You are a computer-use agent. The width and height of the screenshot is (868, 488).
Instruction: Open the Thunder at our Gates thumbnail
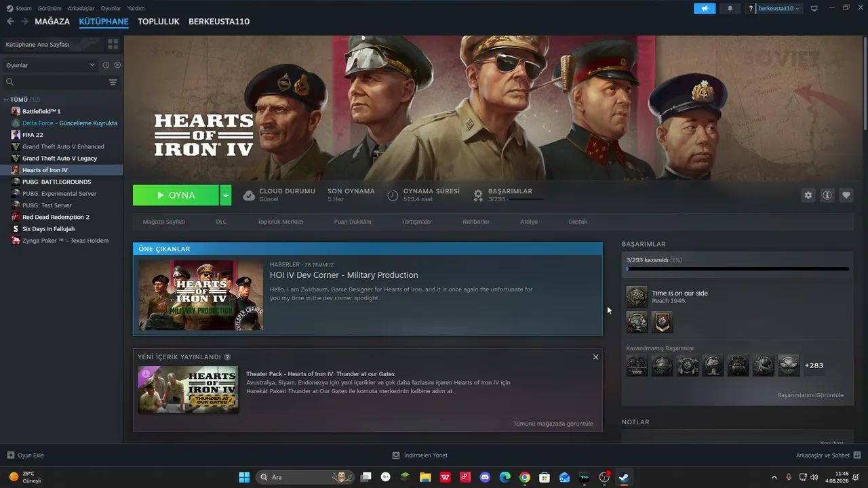pos(188,390)
